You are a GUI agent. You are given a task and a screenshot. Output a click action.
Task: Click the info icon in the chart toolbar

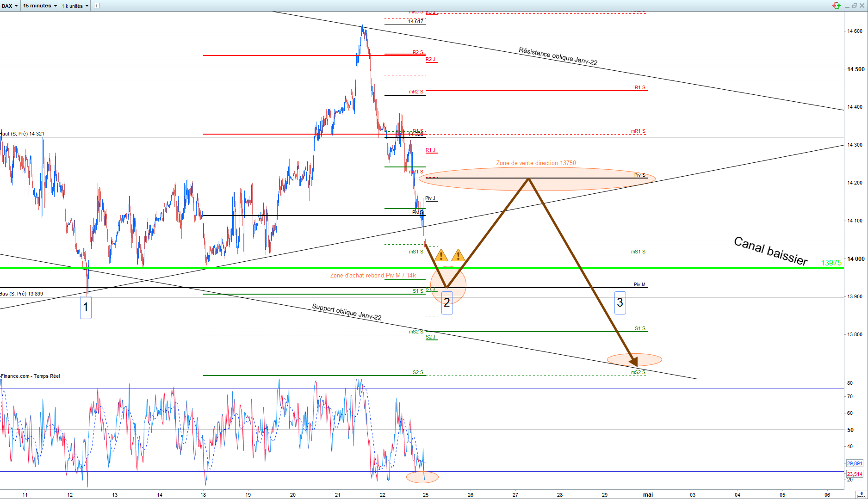click(97, 6)
